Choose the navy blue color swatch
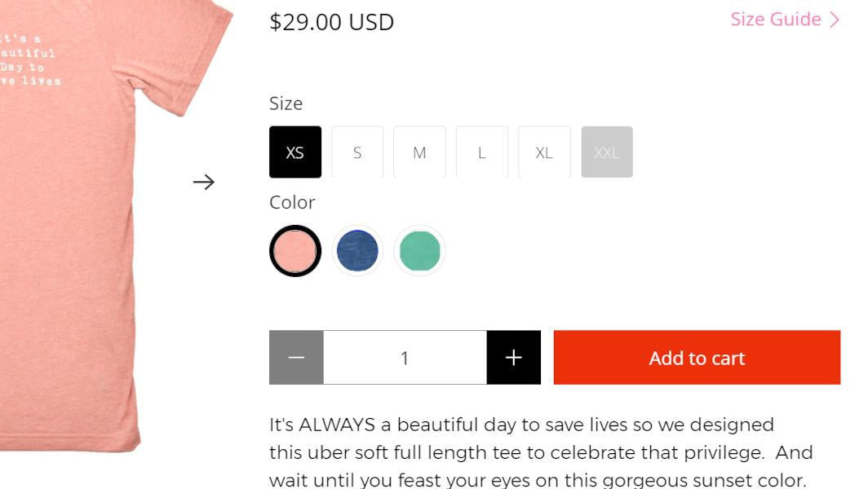Screen dimensions: 868x489 pyautogui.click(x=356, y=250)
